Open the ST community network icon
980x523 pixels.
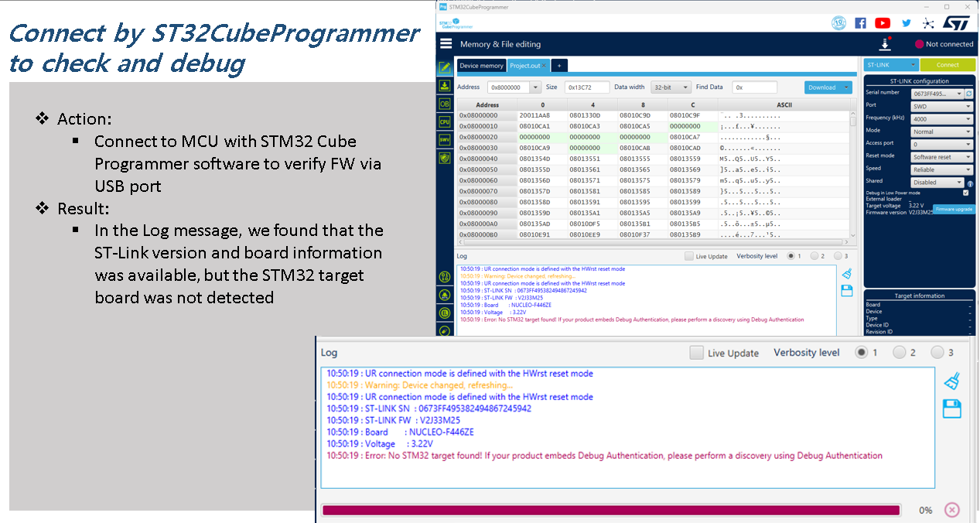[x=928, y=23]
